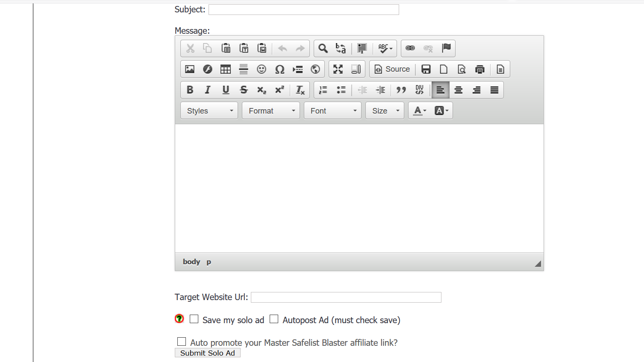Viewport: 644px width, 362px height.
Task: Submit Solo Ad button
Action: pos(208,353)
